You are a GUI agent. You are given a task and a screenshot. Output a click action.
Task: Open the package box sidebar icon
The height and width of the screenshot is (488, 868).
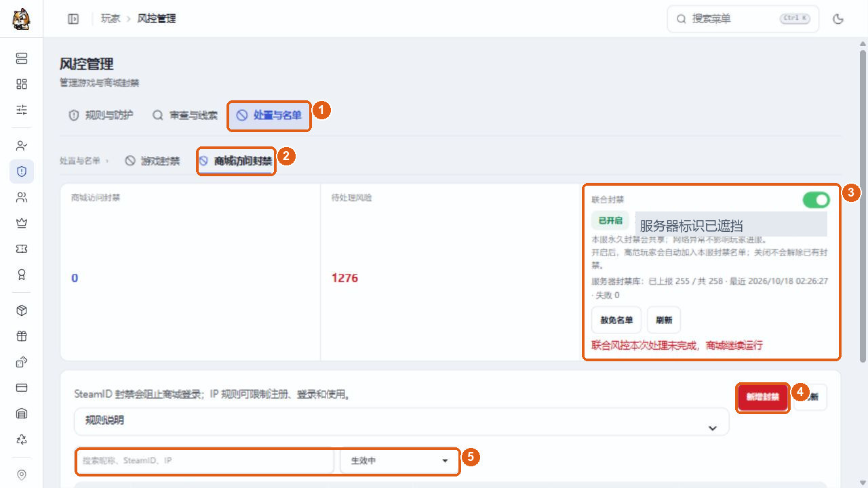point(22,310)
